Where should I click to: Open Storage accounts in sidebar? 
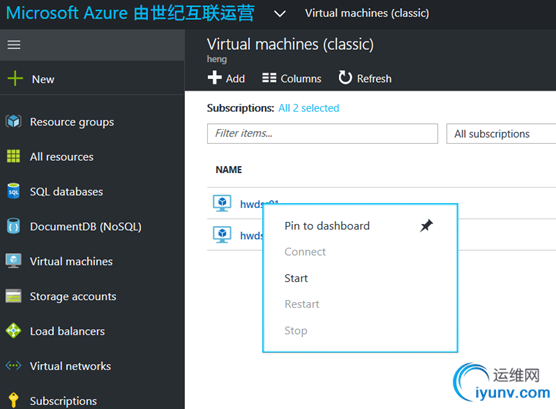[x=73, y=296]
